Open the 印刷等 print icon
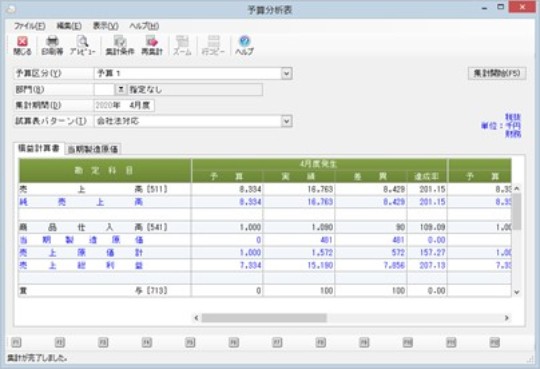The width and height of the screenshot is (540, 369). point(52,46)
